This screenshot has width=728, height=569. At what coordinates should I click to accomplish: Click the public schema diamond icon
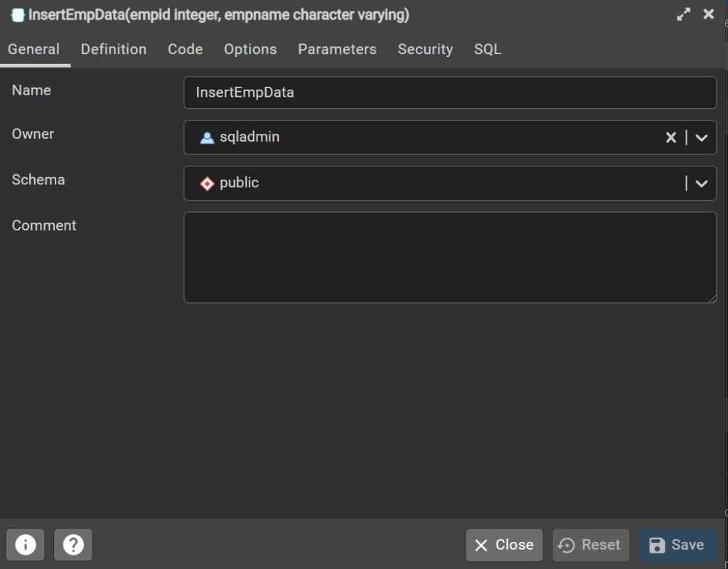tap(207, 184)
